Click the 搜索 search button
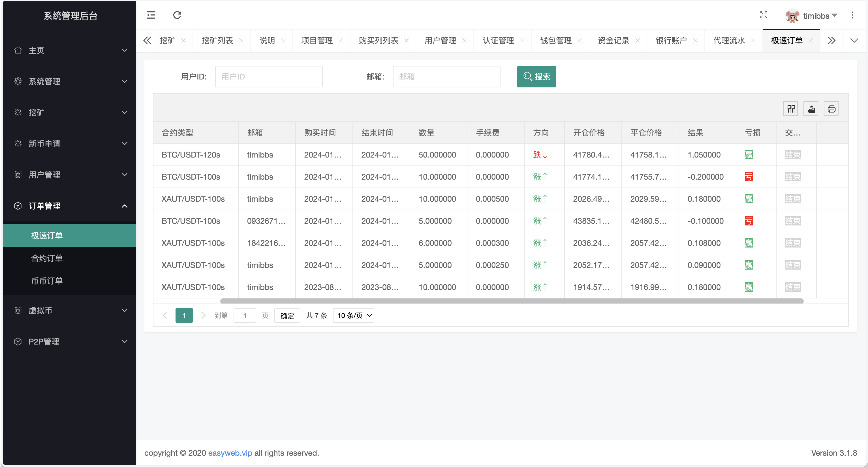This screenshot has width=868, height=467. [536, 76]
